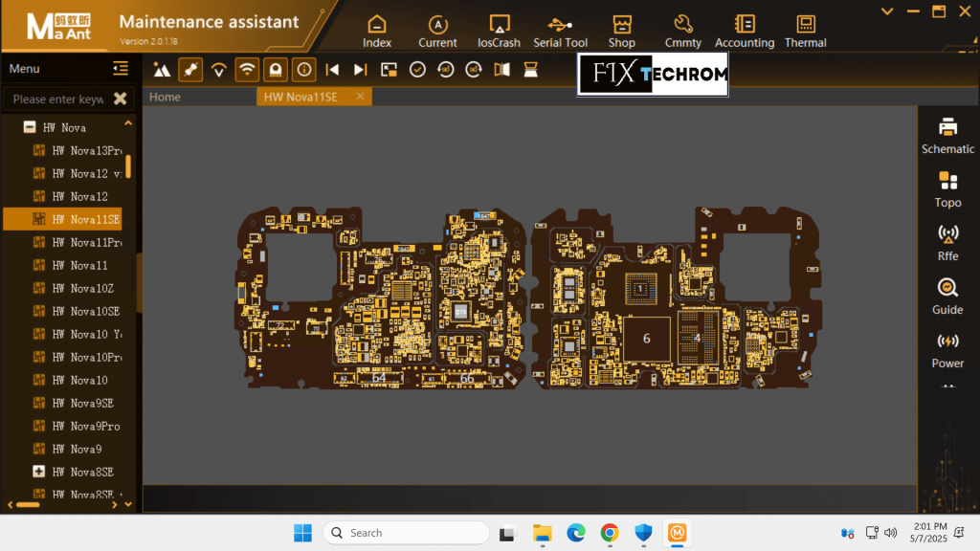
Task: Click the tree's right scroll arrow
Action: coord(115,505)
